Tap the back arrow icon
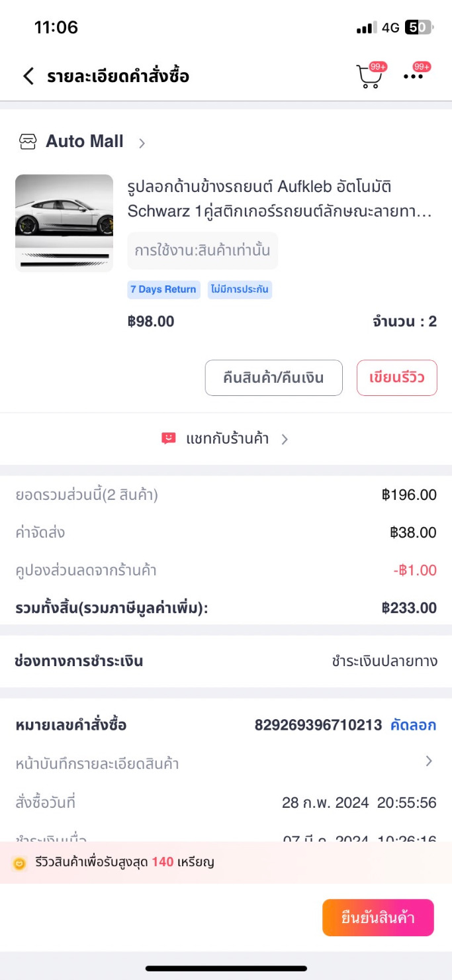 (28, 76)
